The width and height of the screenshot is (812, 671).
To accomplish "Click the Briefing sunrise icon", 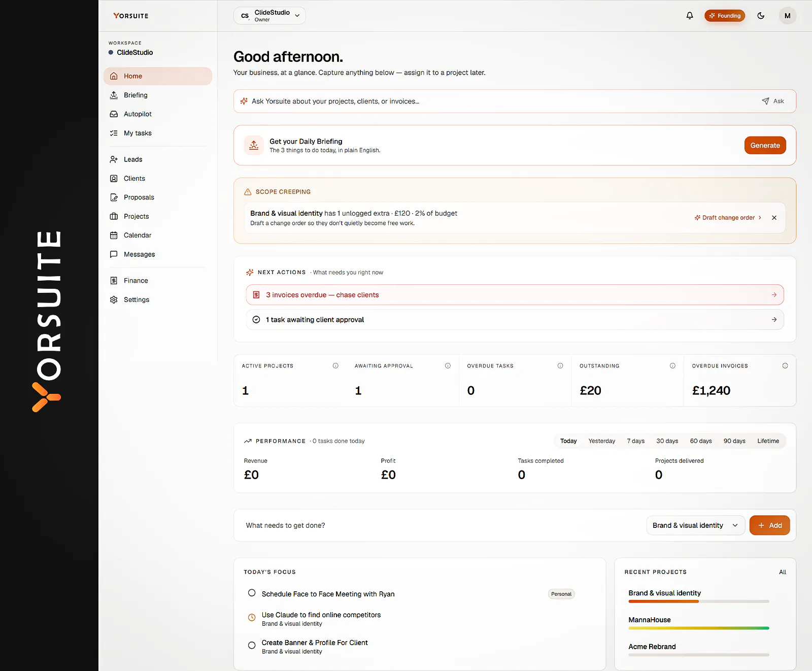I will click(x=114, y=95).
